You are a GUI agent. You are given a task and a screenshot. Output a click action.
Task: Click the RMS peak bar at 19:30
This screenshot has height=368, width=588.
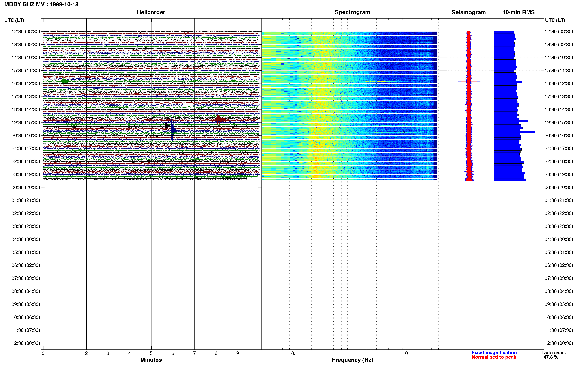[x=511, y=121]
